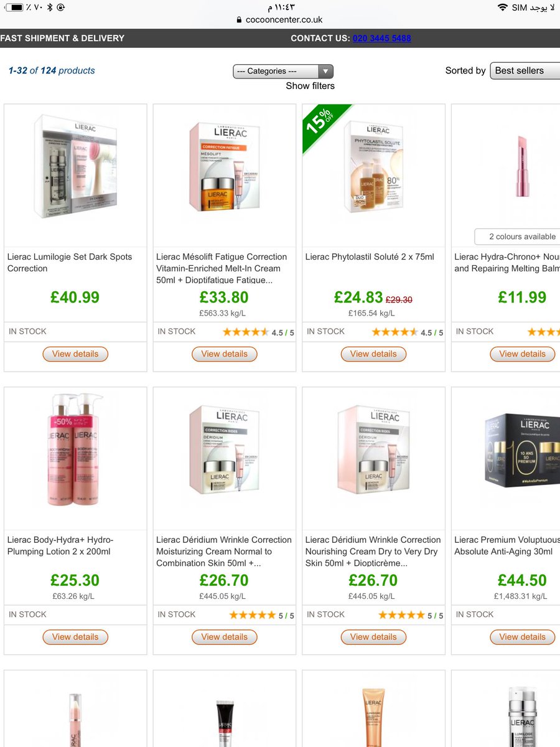Call the 020 3445 5488 contact link
The height and width of the screenshot is (747, 560).
pyautogui.click(x=381, y=38)
